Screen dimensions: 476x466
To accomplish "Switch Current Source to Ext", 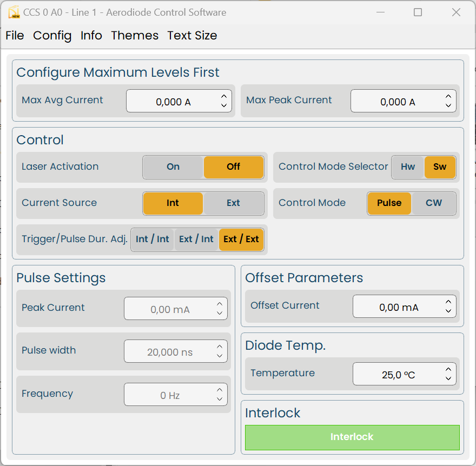I will click(233, 203).
